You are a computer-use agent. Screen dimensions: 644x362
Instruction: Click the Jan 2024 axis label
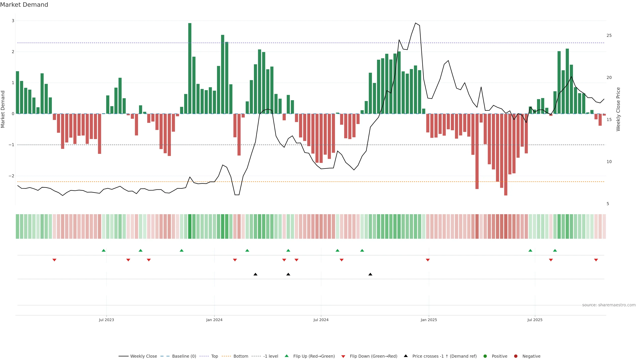point(214,320)
